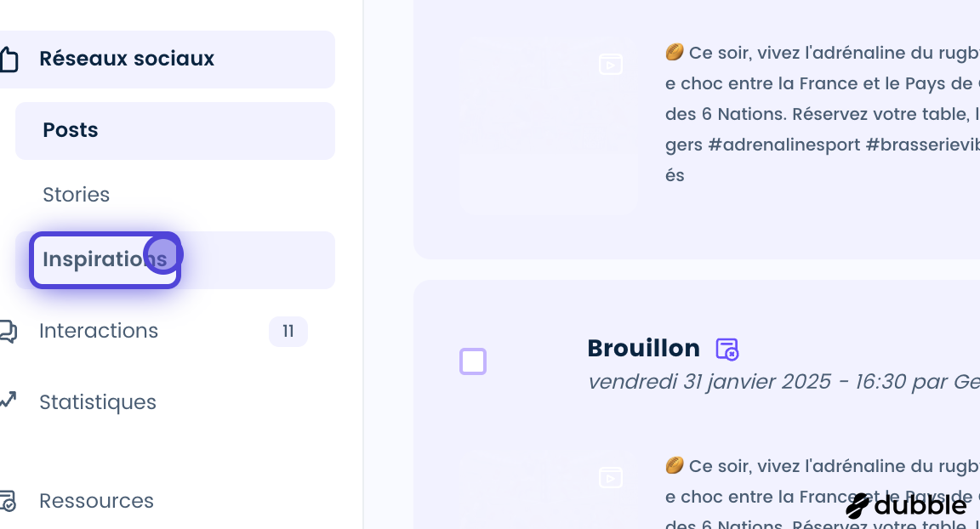Image resolution: width=980 pixels, height=529 pixels.
Task: Click the 11 badge next to Interactions
Action: (288, 331)
